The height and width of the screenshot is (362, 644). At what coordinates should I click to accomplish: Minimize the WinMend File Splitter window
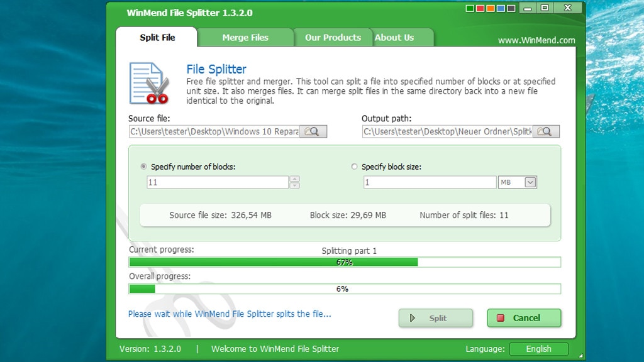pyautogui.click(x=528, y=8)
